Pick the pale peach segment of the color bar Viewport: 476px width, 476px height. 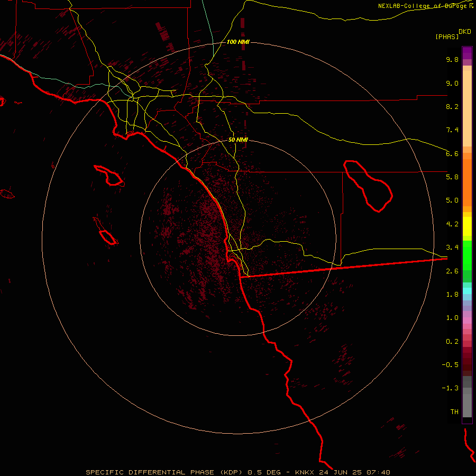(x=467, y=108)
